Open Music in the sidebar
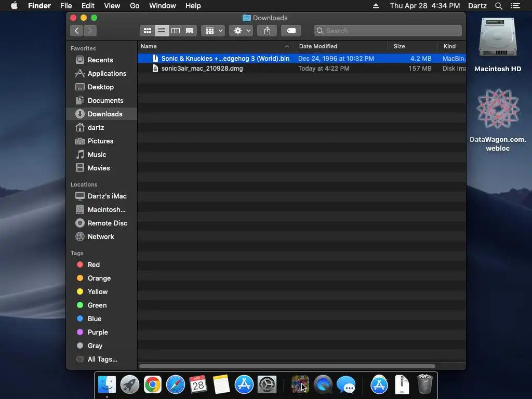This screenshot has width=532, height=399. 101,155
